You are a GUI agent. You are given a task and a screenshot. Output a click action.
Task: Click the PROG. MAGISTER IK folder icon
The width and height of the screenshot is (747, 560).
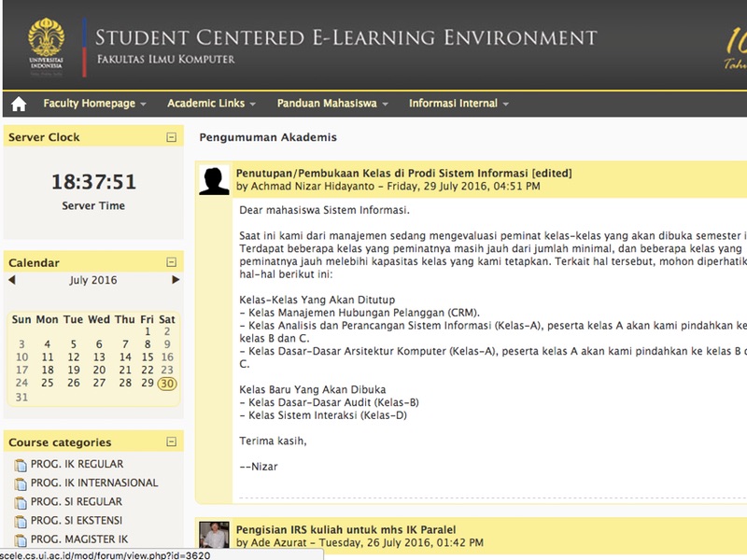tap(21, 539)
